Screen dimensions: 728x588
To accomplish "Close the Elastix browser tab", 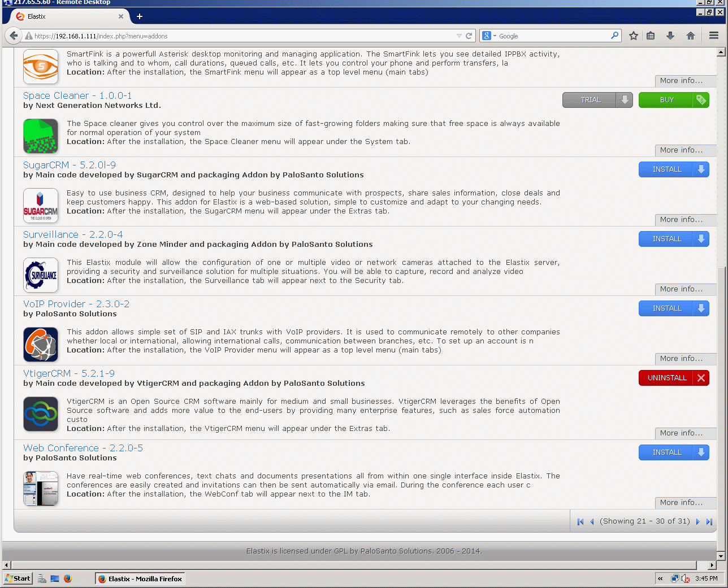I will click(121, 16).
